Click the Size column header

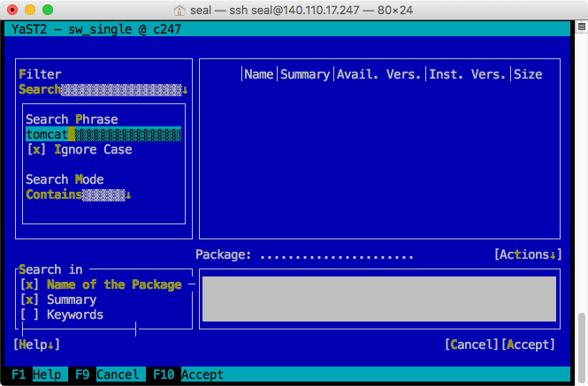[528, 74]
